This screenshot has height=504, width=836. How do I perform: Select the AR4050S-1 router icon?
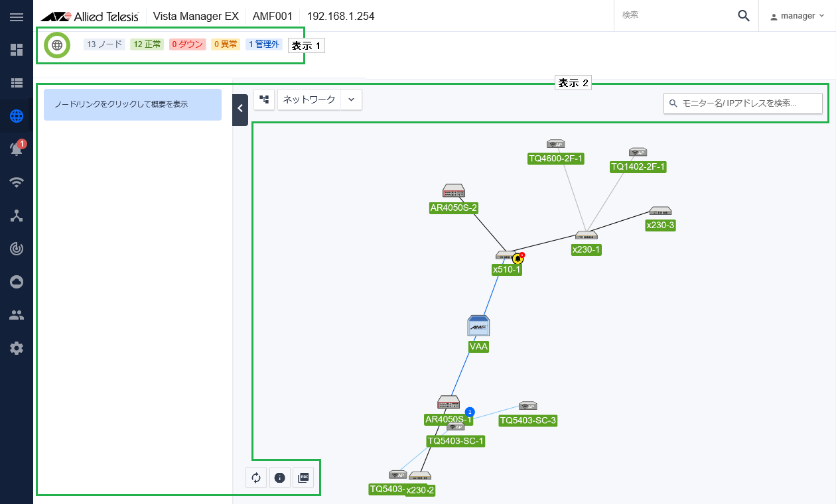449,403
